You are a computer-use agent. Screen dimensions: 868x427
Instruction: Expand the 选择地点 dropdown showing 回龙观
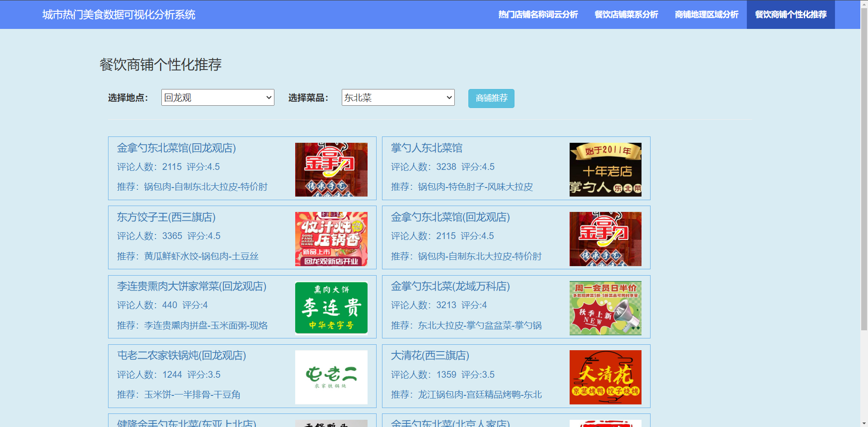[218, 98]
